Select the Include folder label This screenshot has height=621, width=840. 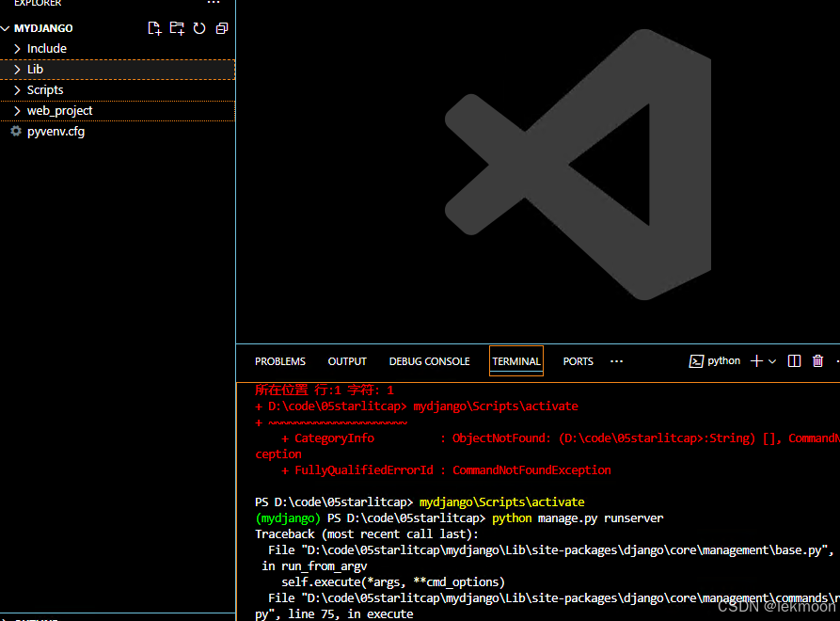click(47, 49)
